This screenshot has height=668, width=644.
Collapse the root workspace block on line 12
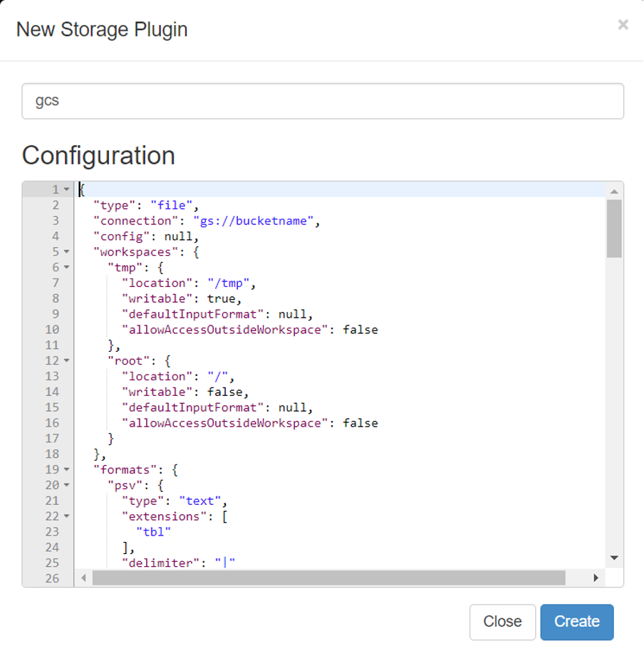(65, 360)
